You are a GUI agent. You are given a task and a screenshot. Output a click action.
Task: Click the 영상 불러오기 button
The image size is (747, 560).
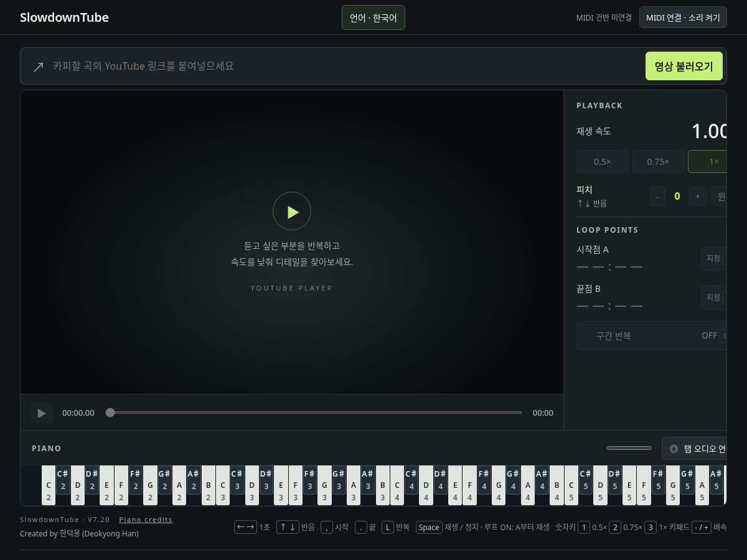coord(684,66)
